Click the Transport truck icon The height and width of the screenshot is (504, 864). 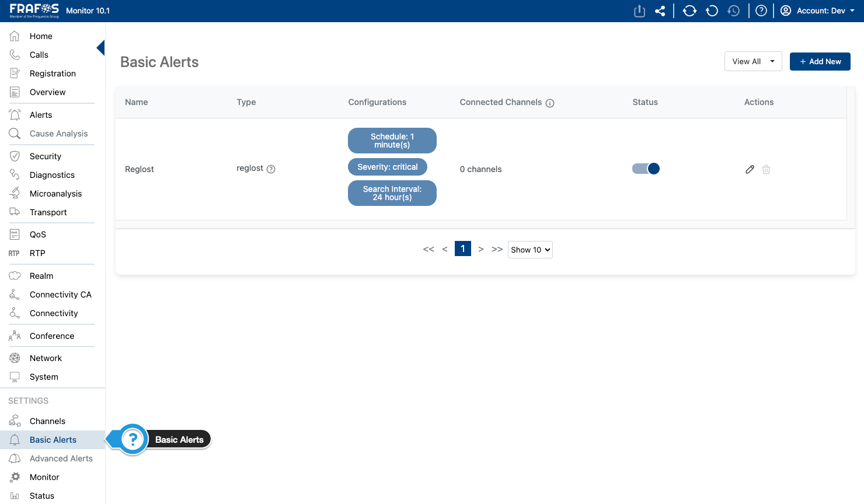tap(15, 212)
